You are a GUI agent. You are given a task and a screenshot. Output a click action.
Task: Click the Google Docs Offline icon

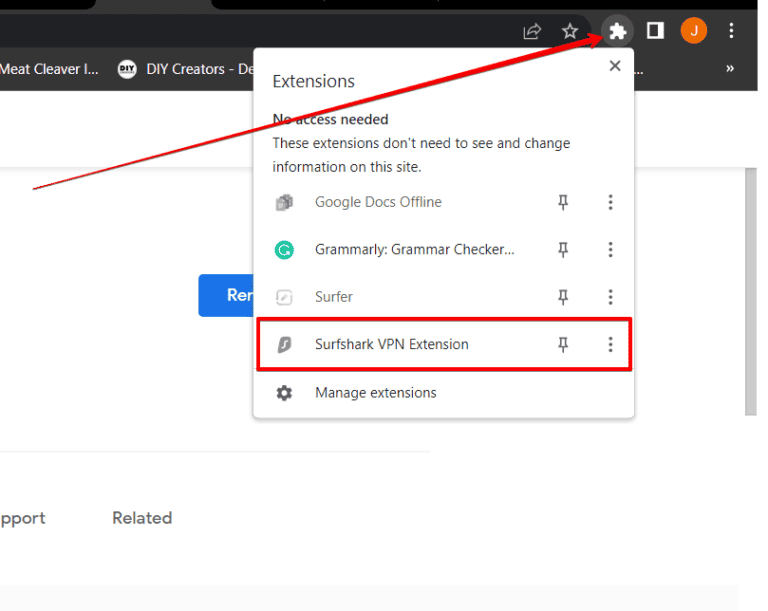click(284, 203)
